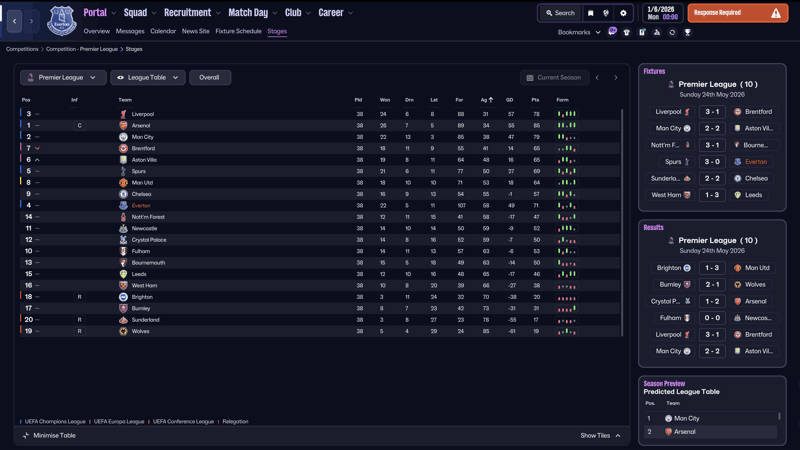Click the date and time display

coord(662,13)
